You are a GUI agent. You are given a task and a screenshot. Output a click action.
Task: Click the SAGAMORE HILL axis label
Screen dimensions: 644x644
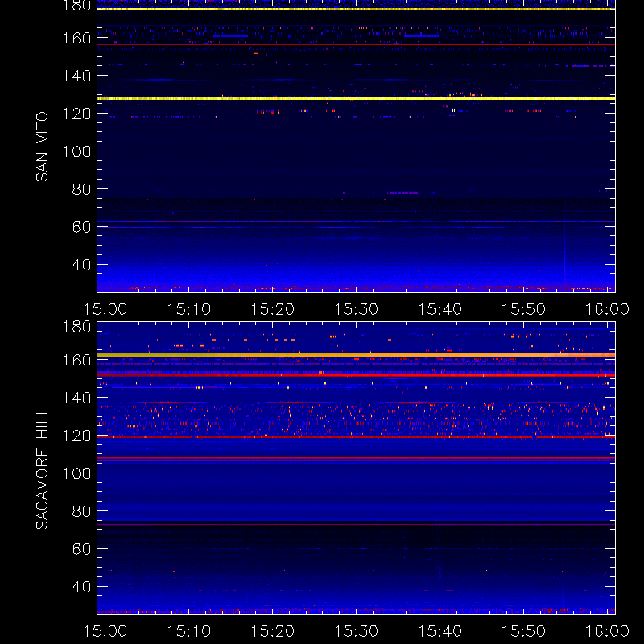(42, 469)
